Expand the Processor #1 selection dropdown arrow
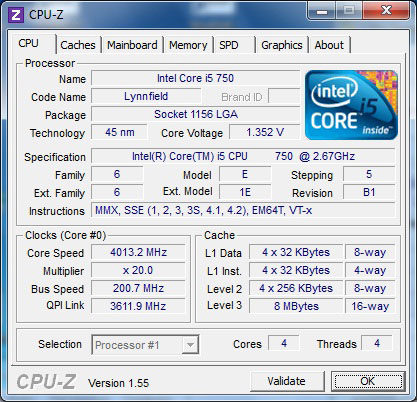Image resolution: width=417 pixels, height=402 pixels. pyautogui.click(x=190, y=345)
